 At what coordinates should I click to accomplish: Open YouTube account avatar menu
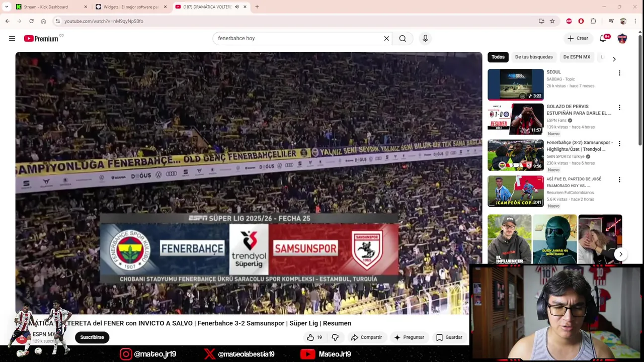pos(622,38)
